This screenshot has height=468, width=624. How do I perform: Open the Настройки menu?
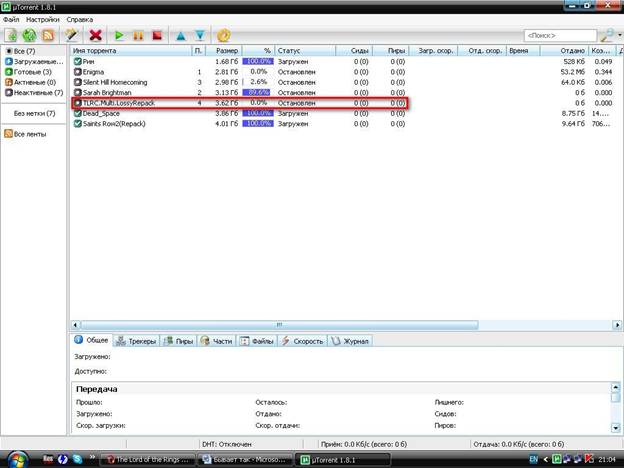[x=43, y=19]
